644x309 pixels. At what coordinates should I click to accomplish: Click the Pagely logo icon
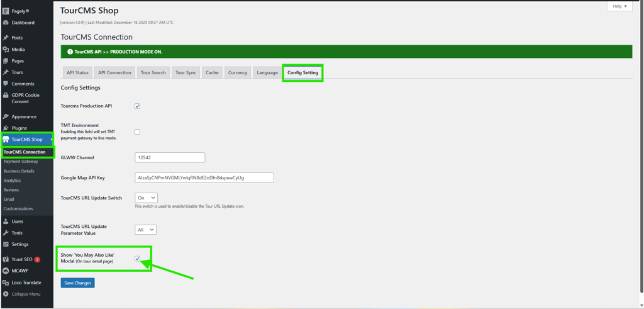coord(6,11)
